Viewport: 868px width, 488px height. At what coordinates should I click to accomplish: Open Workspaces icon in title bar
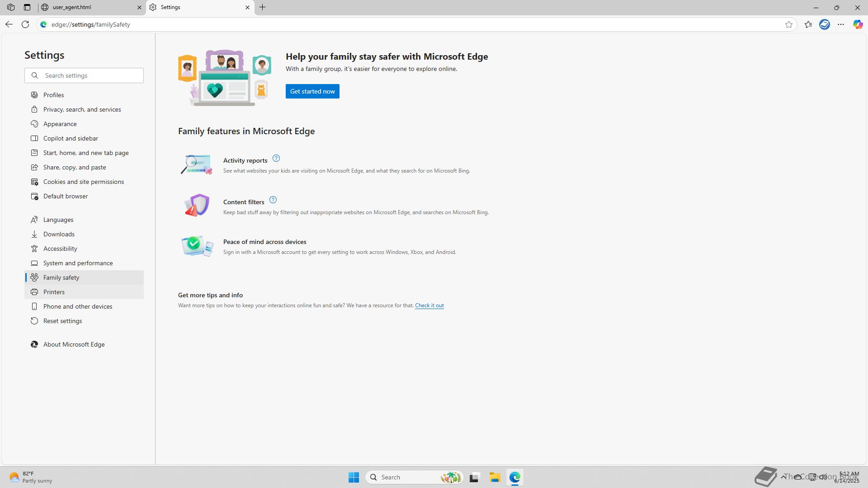11,7
